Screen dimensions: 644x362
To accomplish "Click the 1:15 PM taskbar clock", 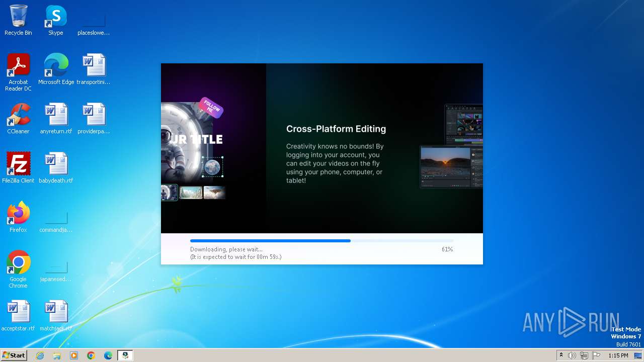I will 618,355.
